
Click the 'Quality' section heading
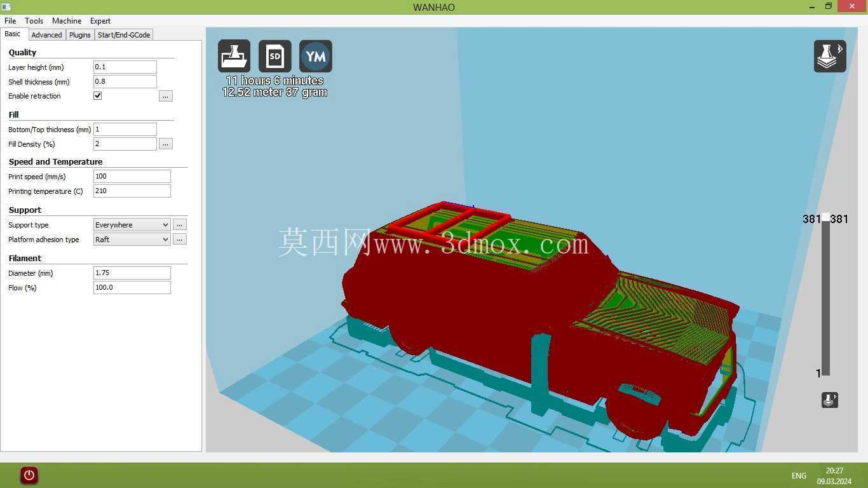[22, 53]
